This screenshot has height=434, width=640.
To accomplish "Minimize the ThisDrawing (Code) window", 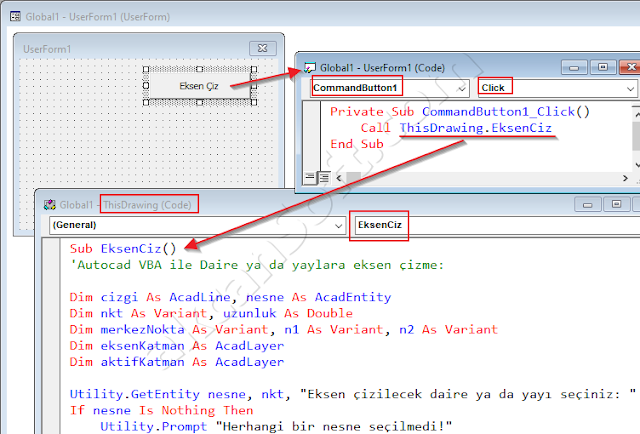I will pyautogui.click(x=587, y=204).
